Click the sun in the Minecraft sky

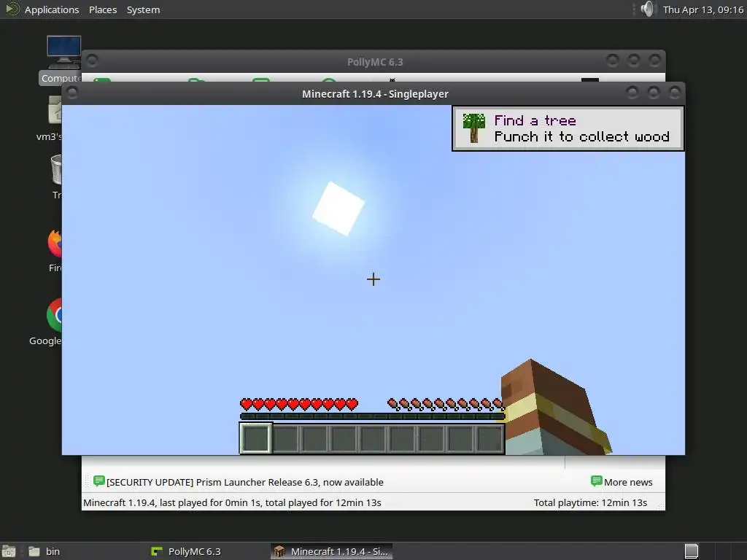[338, 209]
